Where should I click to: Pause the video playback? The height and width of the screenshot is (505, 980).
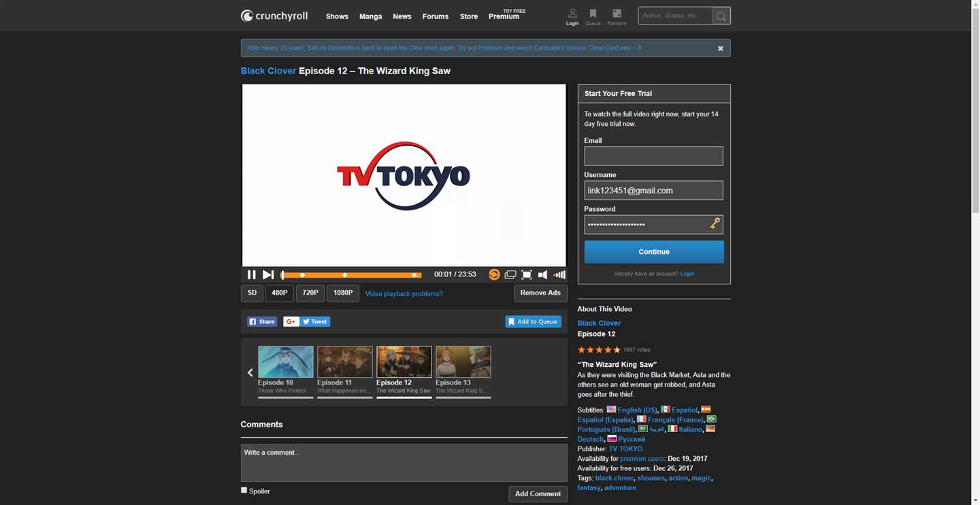pyautogui.click(x=251, y=275)
